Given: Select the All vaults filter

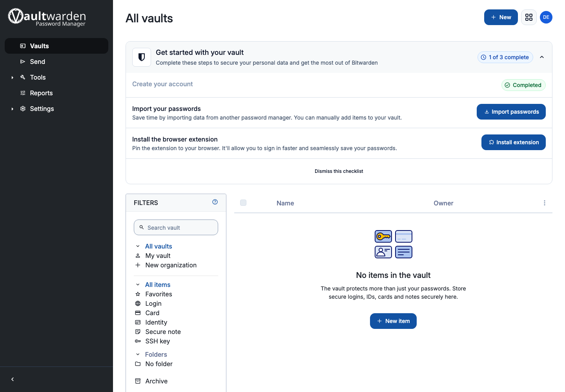Looking at the screenshot, I should [x=159, y=246].
